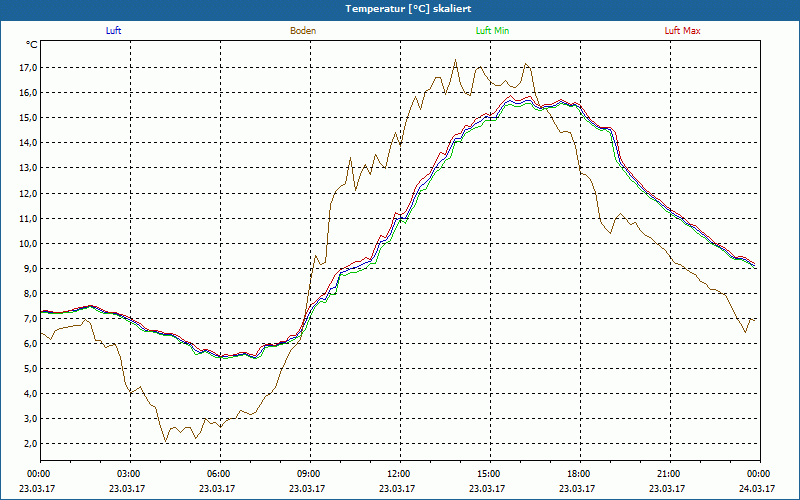Click the '10,0' y-axis value

pyautogui.click(x=29, y=243)
